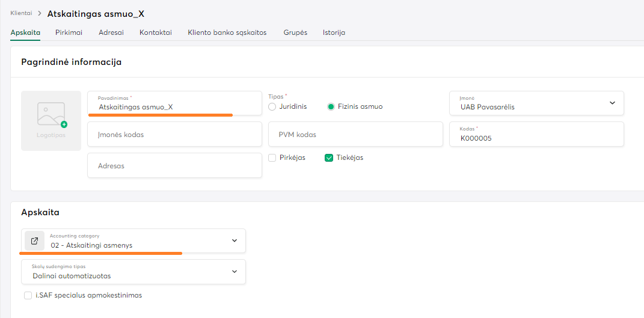Screen dimensions: 644x318
Task: Enable the Pirkėjas checkbox
Action: [x=272, y=157]
